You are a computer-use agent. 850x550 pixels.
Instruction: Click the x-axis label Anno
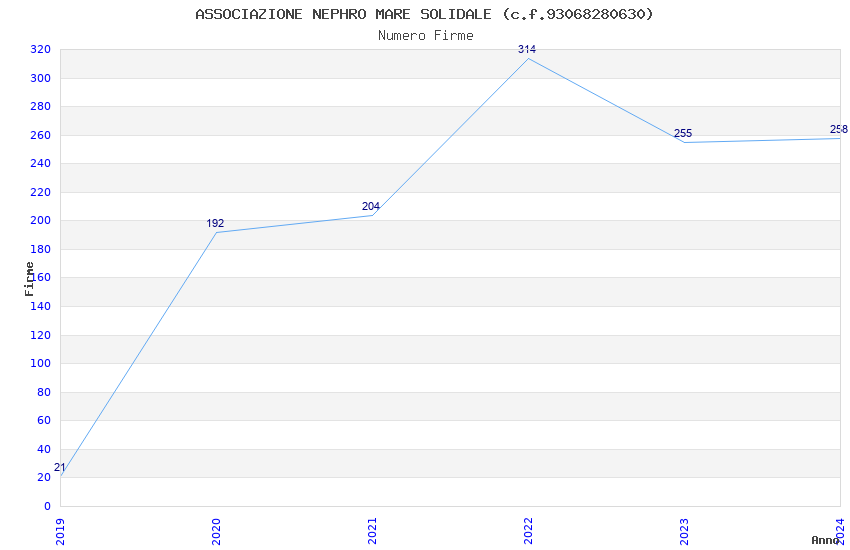pyautogui.click(x=825, y=540)
